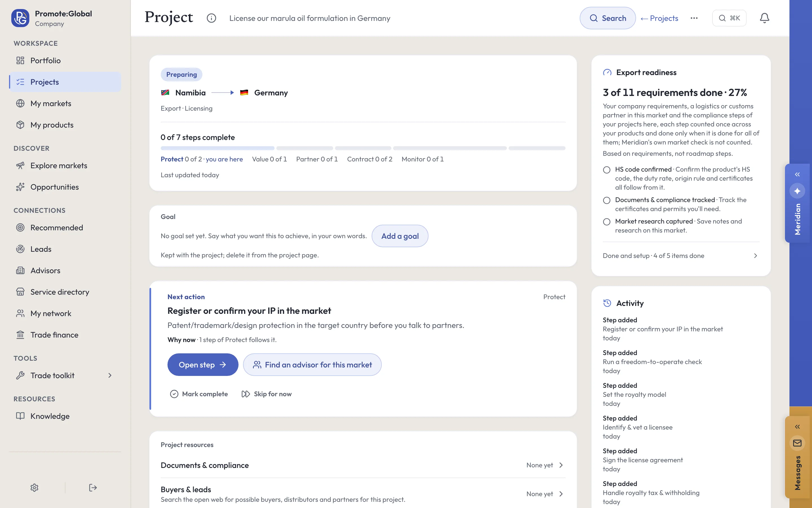Open the three-dot more options menu
Screen dimensions: 812x508
[694, 18]
